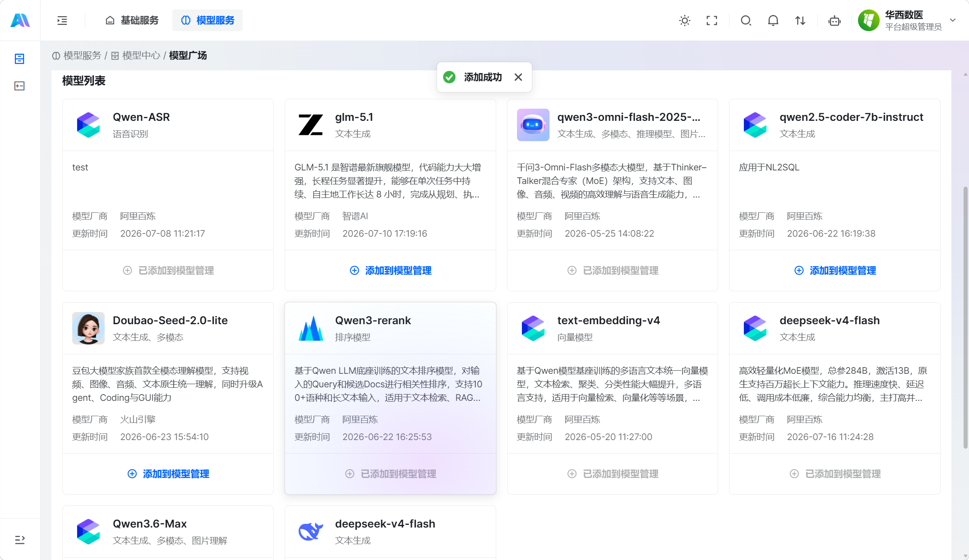Click the 文本生成、多模态、图片理解 tags on Qwen3.6-Max

(170, 541)
